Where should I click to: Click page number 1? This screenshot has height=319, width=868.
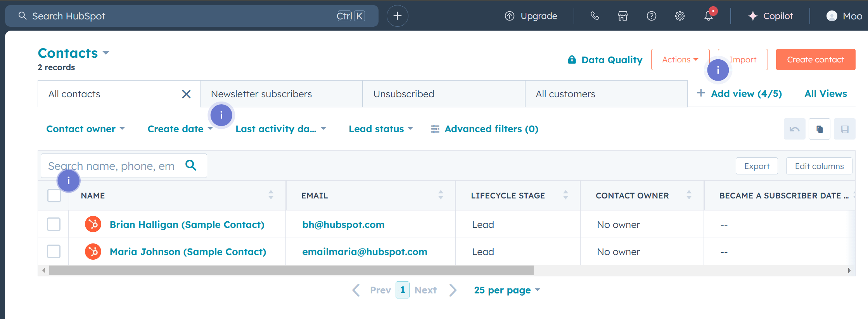[403, 290]
